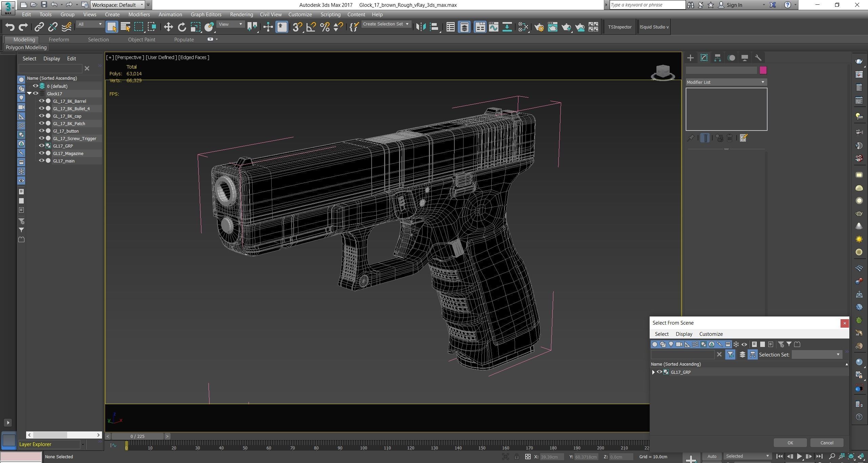This screenshot has width=868, height=463.
Task: Click Sign In link
Action: (734, 5)
